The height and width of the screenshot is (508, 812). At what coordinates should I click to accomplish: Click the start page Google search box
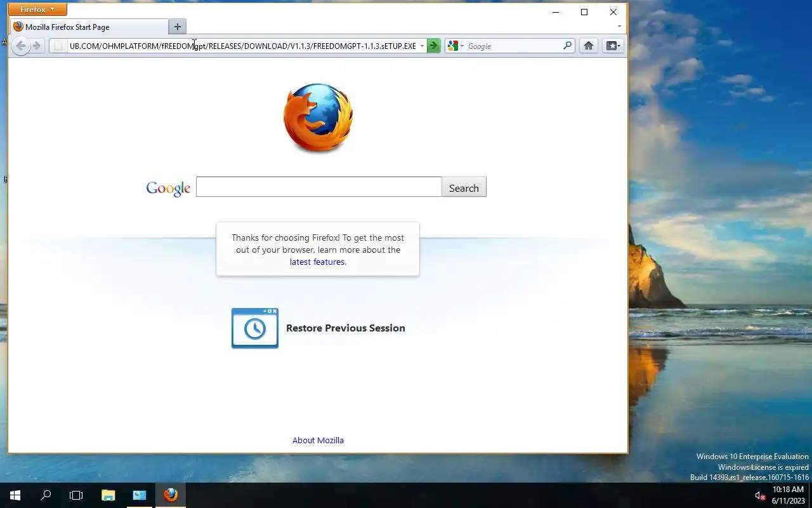tap(318, 187)
